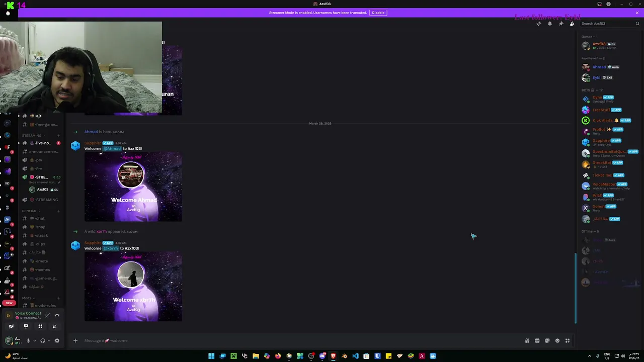Deafen with the headphones icon
Viewport: 644px width, 362px height.
(43, 340)
